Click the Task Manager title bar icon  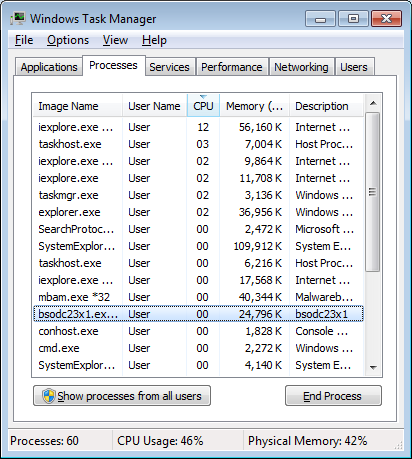click(17, 19)
